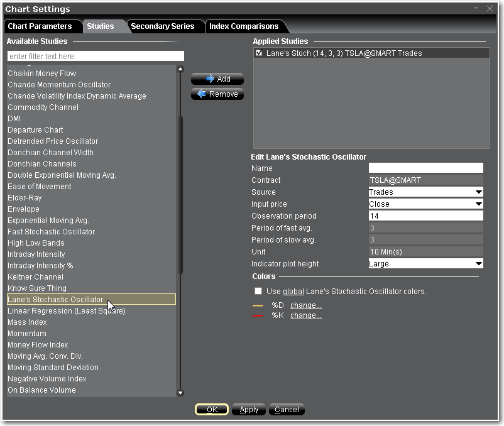Go to Index Comparisons tab
This screenshot has height=426, width=504.
[244, 26]
